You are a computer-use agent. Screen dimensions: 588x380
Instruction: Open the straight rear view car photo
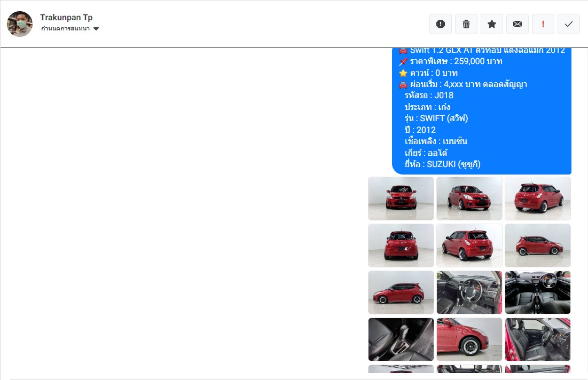[x=401, y=246]
